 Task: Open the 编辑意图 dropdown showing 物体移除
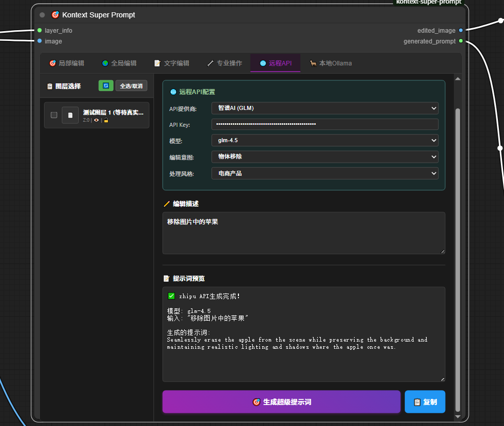(x=324, y=157)
